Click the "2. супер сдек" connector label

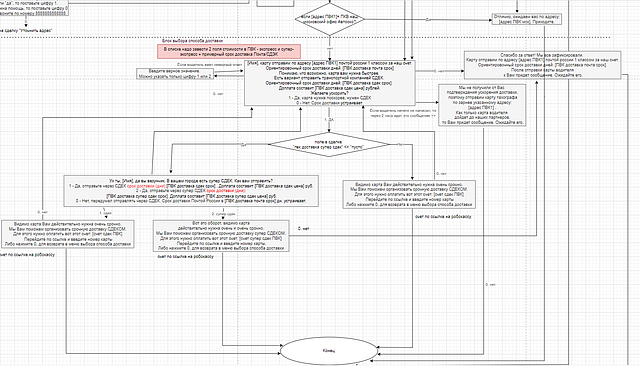223,214
